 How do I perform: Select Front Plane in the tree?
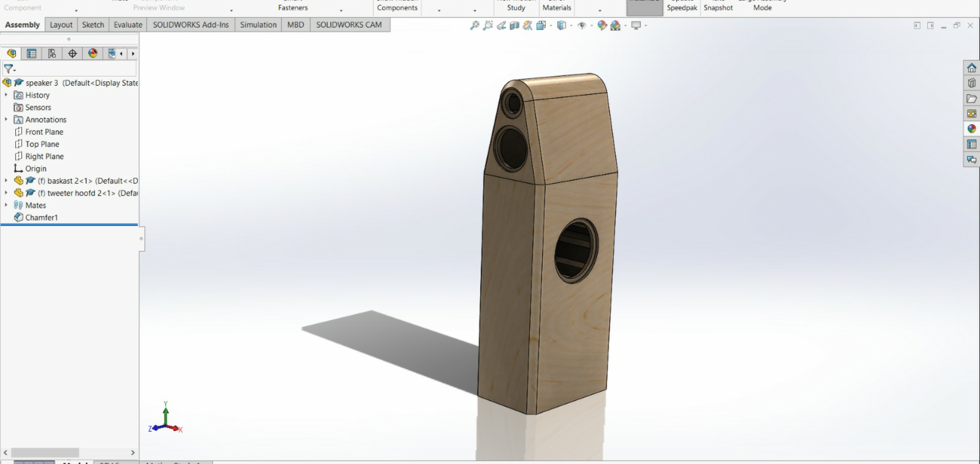[38, 131]
